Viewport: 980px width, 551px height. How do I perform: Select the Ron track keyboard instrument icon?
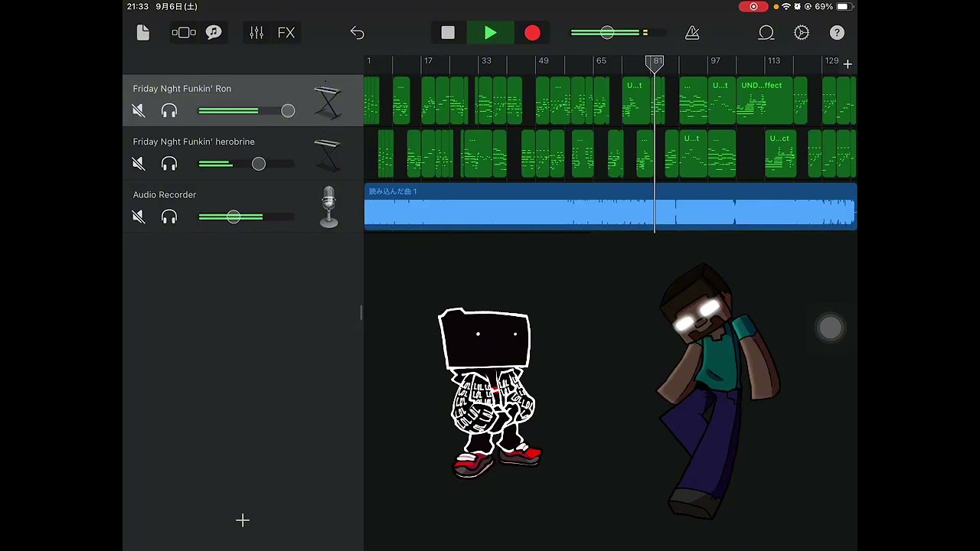tap(327, 100)
